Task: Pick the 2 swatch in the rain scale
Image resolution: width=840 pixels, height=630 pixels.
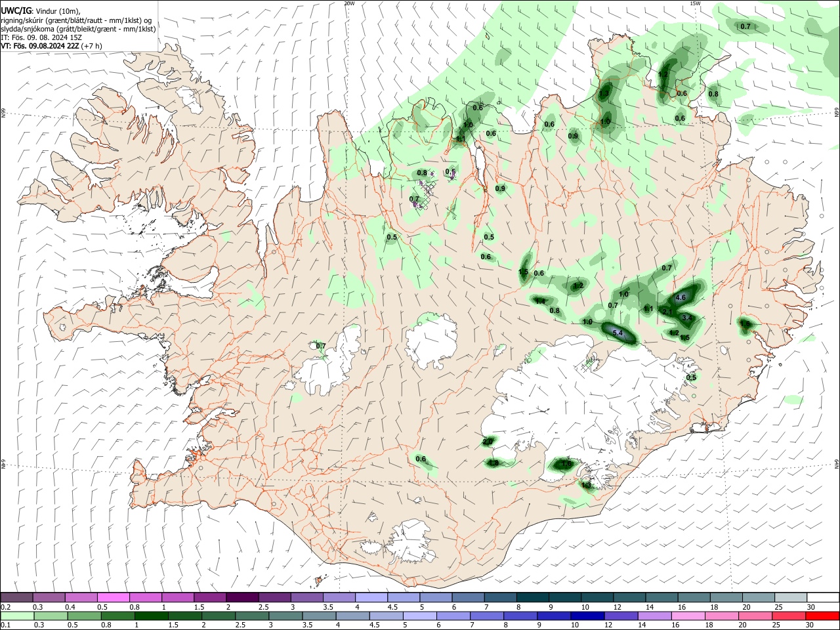Action: tap(219, 616)
